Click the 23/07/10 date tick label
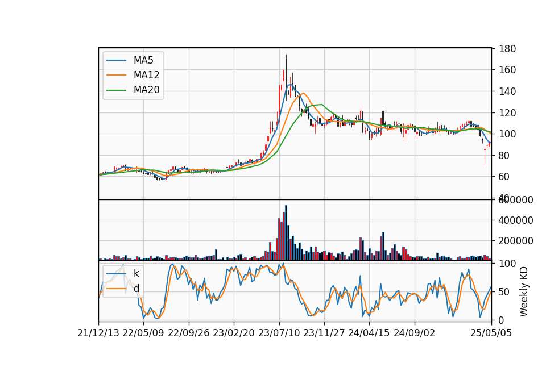Screen dimensions: 546x392 pyautogui.click(x=279, y=333)
